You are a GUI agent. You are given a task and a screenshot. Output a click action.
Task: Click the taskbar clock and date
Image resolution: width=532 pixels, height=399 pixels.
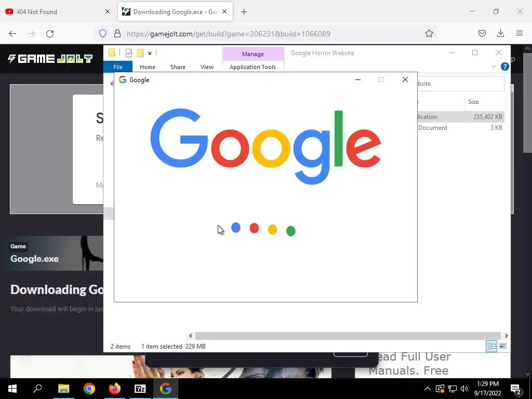click(x=487, y=389)
